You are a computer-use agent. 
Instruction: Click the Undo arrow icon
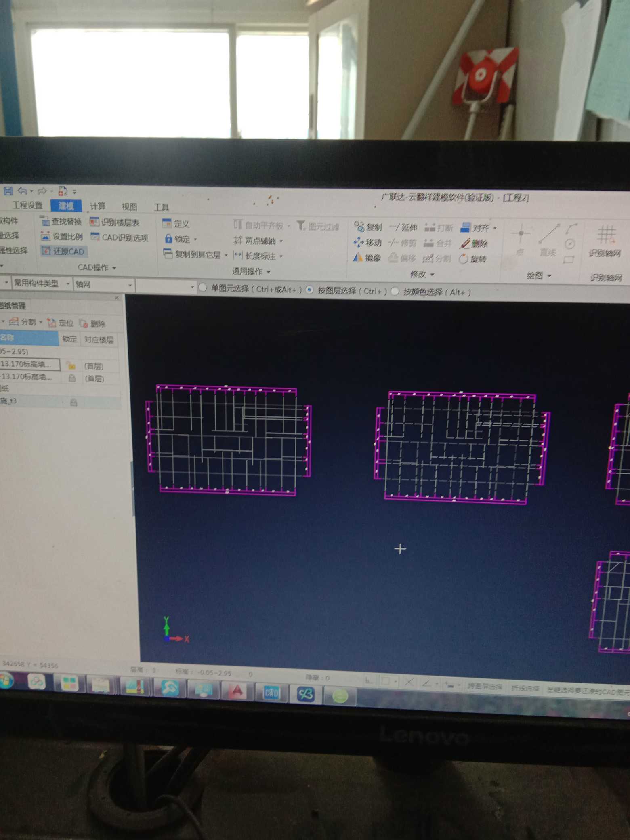tap(22, 191)
